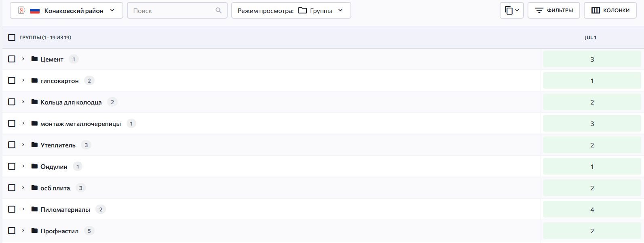This screenshot has height=243, width=644.
Task: Check the Ондулин row checkbox
Action: coord(12,166)
